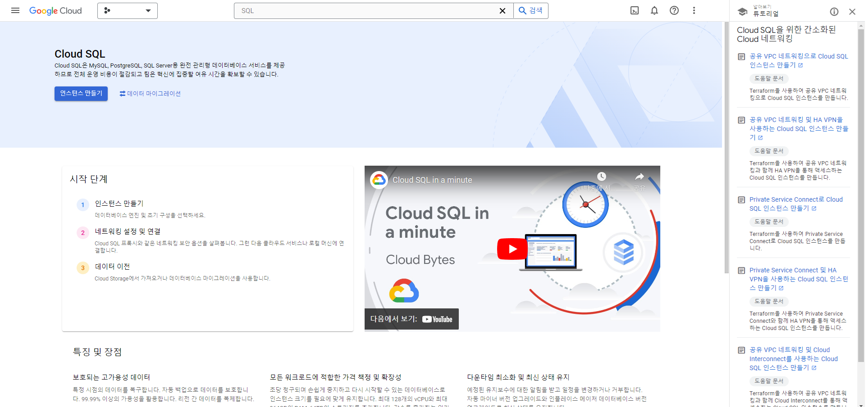The width and height of the screenshot is (868, 407).
Task: Open Private Service Connect 및 HA VPN tutorial link
Action: pos(799,279)
